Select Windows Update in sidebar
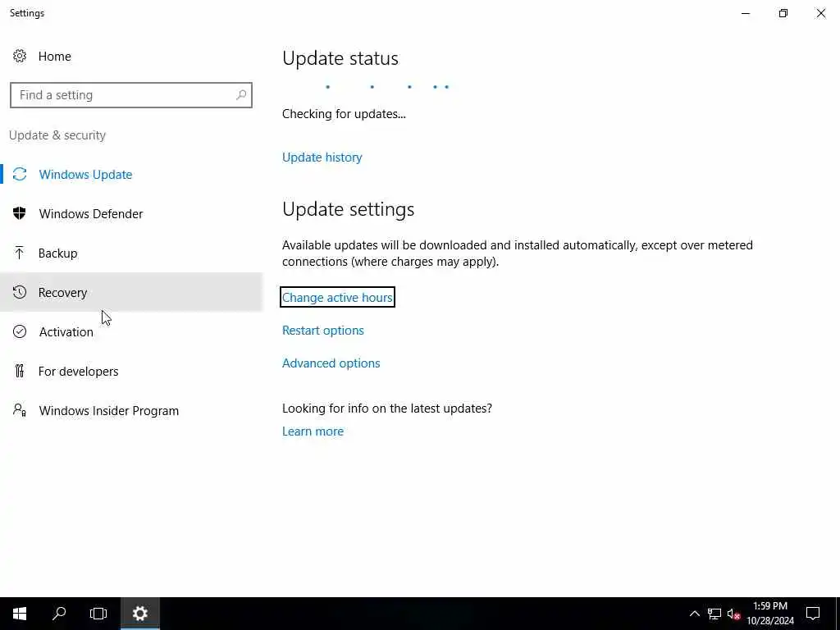 coord(131,174)
